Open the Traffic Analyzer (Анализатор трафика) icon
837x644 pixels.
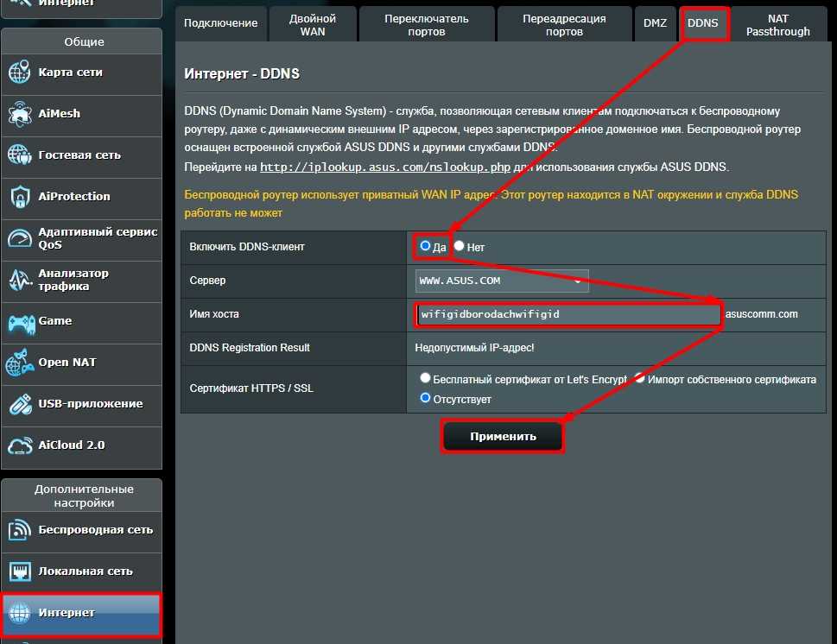click(20, 280)
